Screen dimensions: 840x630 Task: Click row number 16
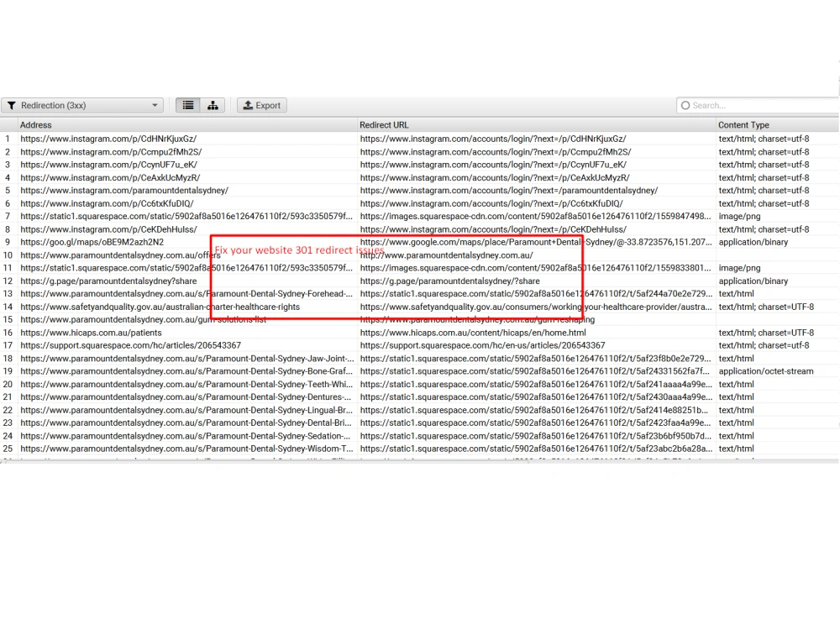click(8, 333)
